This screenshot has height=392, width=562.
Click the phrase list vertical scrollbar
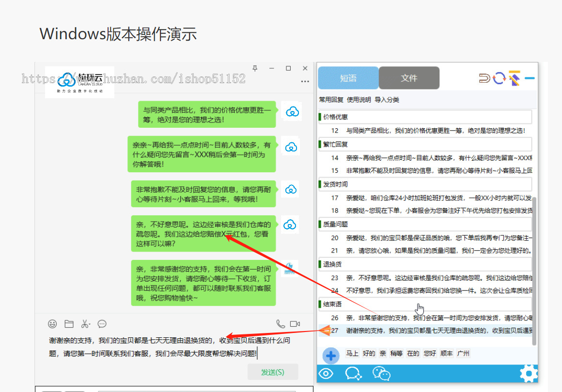pos(534,271)
